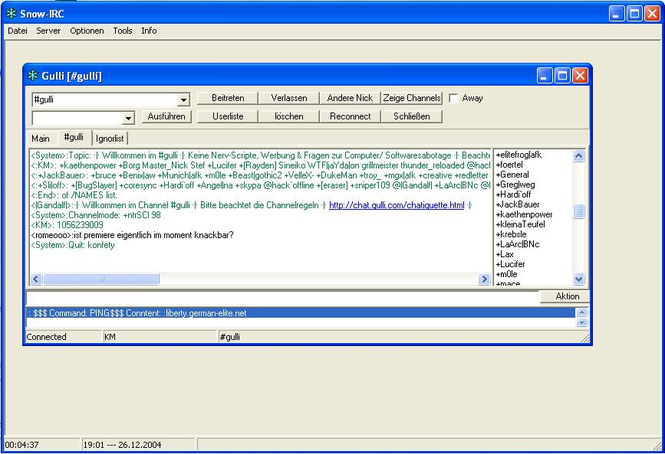The height and width of the screenshot is (454, 665).
Task: Click the Snow-IRC snowflake title icon
Action: pos(11,14)
